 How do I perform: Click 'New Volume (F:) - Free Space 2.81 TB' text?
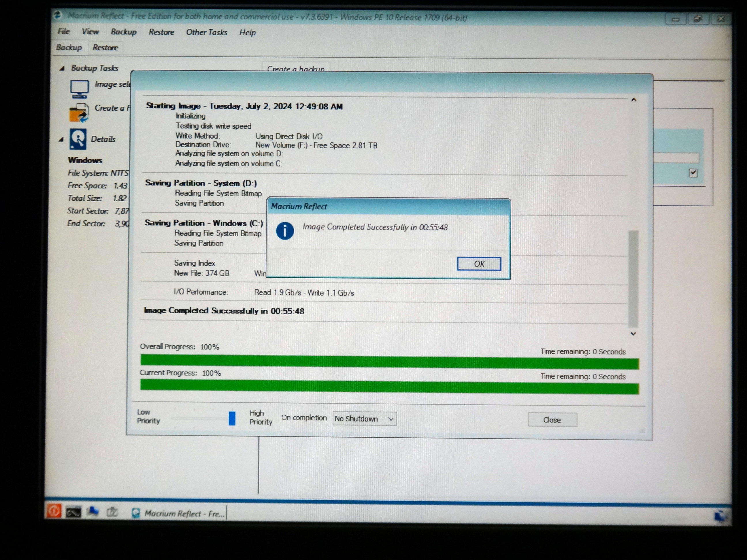click(316, 145)
